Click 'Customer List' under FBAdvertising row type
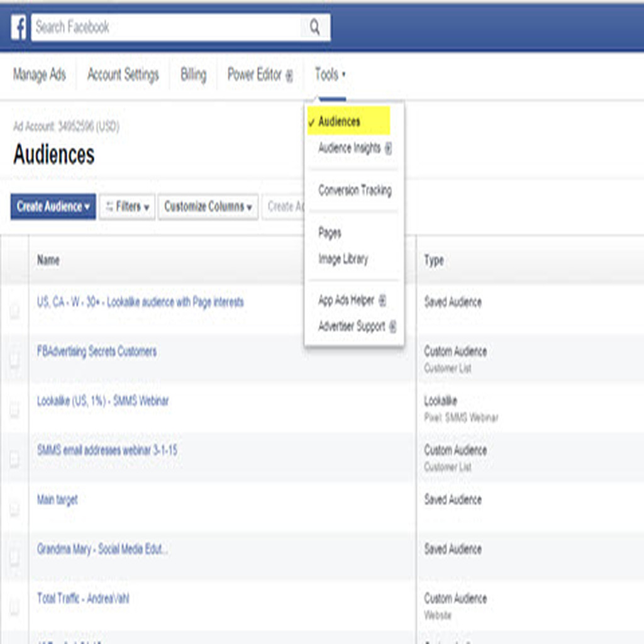The height and width of the screenshot is (644, 644). (x=448, y=369)
